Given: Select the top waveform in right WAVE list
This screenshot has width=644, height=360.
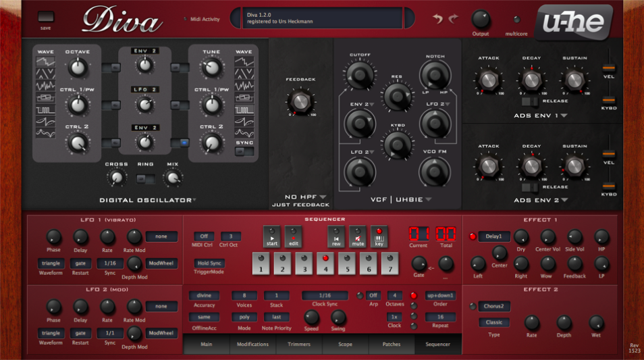Looking at the screenshot, I should (244, 62).
